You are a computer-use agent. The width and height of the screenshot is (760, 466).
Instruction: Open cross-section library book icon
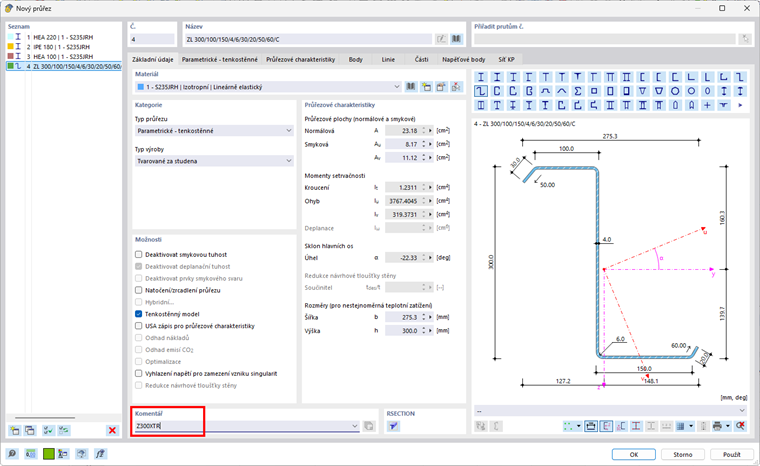pos(456,39)
